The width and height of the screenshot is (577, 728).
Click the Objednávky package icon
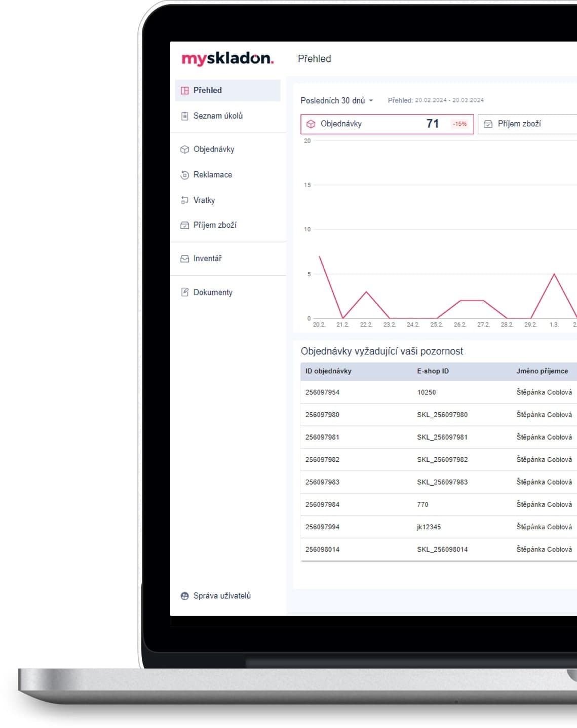click(x=184, y=149)
